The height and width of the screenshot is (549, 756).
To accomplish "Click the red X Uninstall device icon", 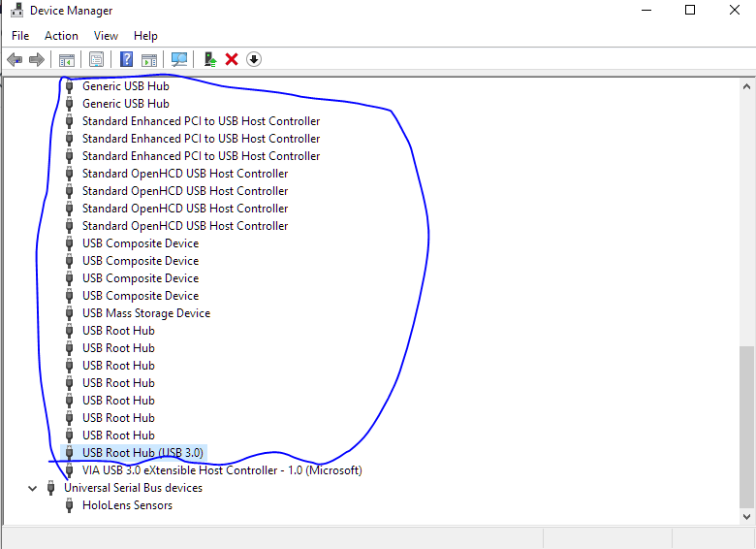I will coord(232,60).
